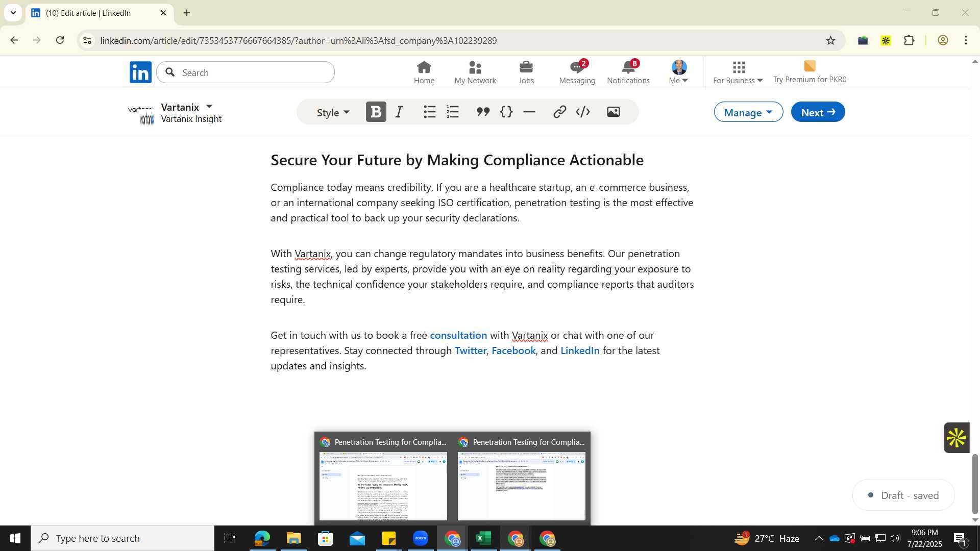Viewport: 980px width, 551px height.
Task: Open the Facebook link in the article
Action: coord(513,350)
